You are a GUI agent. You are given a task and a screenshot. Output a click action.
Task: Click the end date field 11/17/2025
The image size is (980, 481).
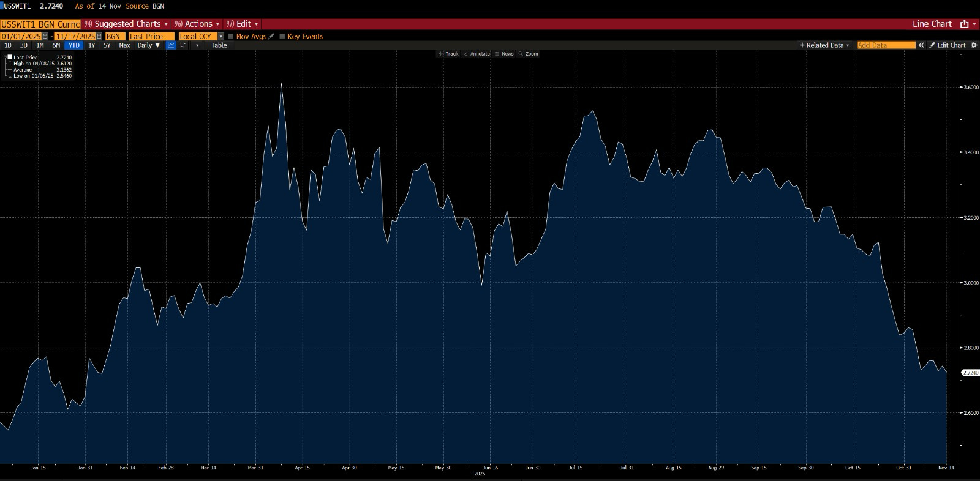click(75, 36)
